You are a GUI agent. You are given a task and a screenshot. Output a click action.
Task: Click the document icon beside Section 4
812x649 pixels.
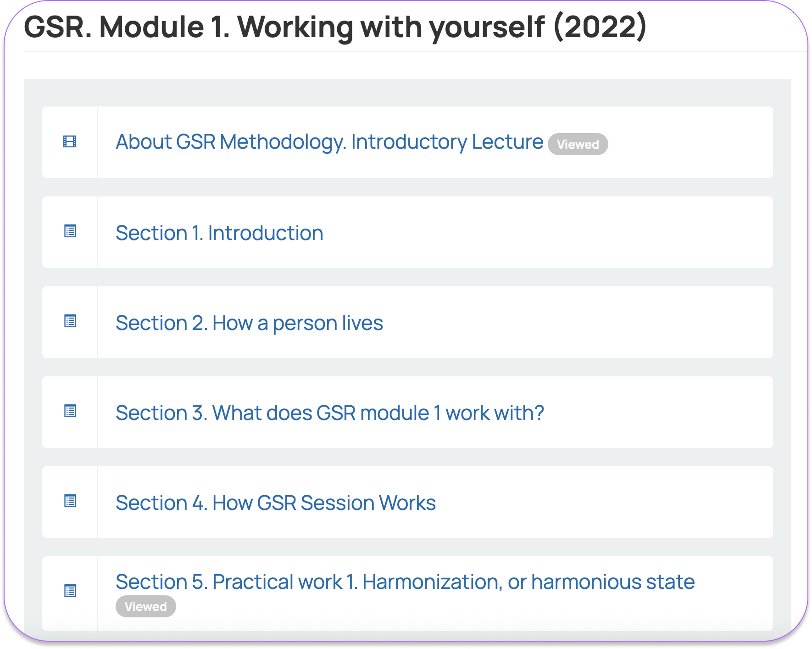pos(70,501)
